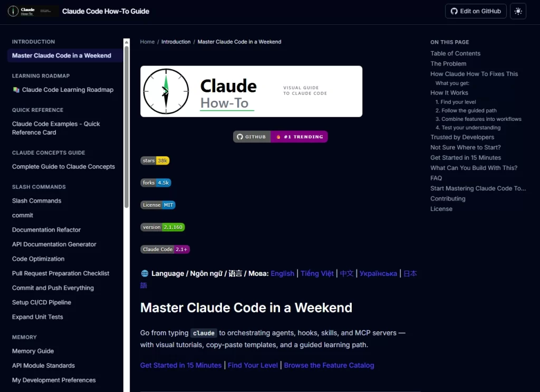540x392 pixels.
Task: Click the GitHub #1 Trending badge
Action: 281,137
